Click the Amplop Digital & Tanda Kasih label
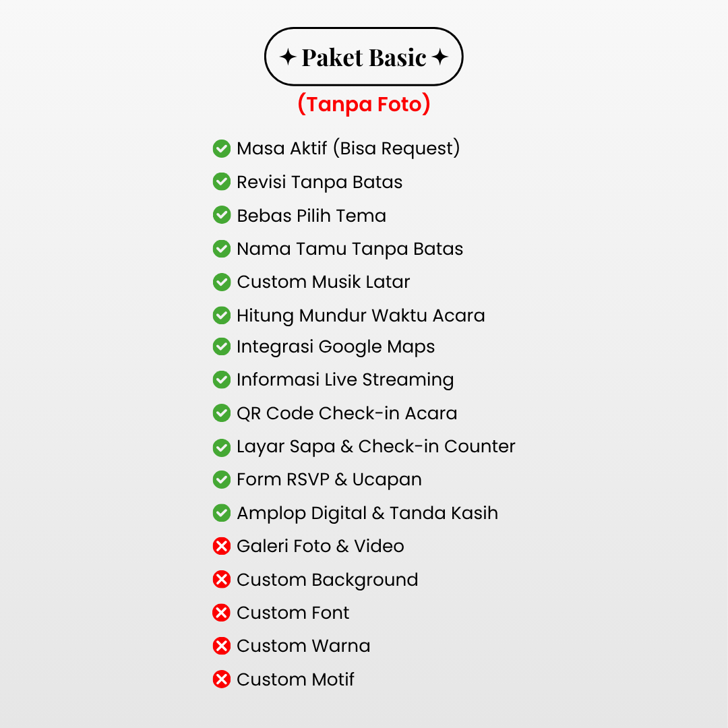 point(367,513)
